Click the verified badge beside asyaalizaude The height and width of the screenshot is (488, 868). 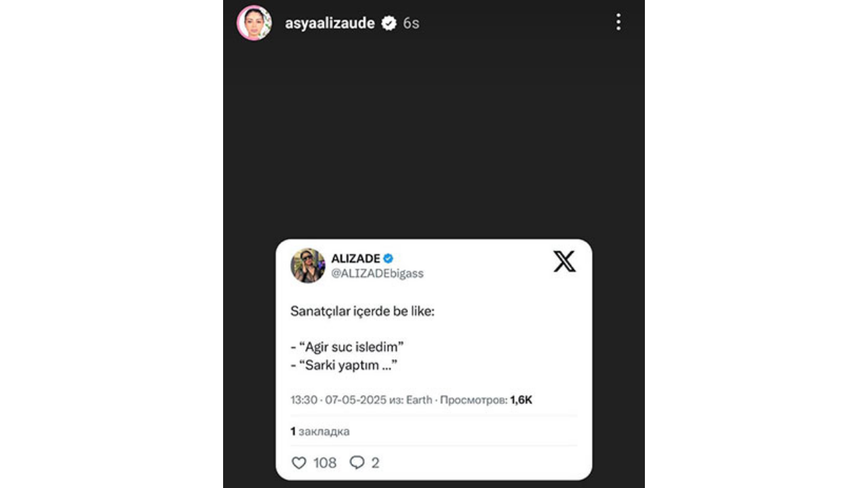click(389, 23)
